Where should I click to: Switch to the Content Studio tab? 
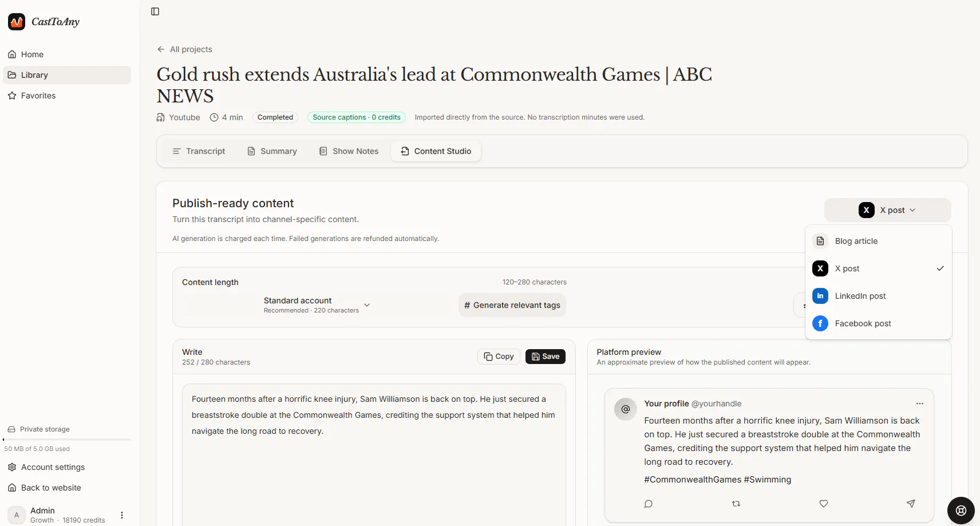436,151
